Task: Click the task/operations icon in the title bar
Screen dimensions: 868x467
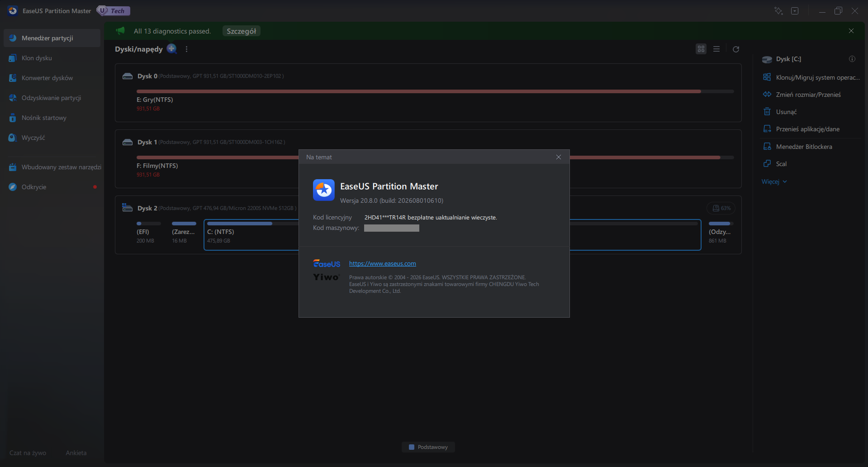Action: (x=778, y=11)
